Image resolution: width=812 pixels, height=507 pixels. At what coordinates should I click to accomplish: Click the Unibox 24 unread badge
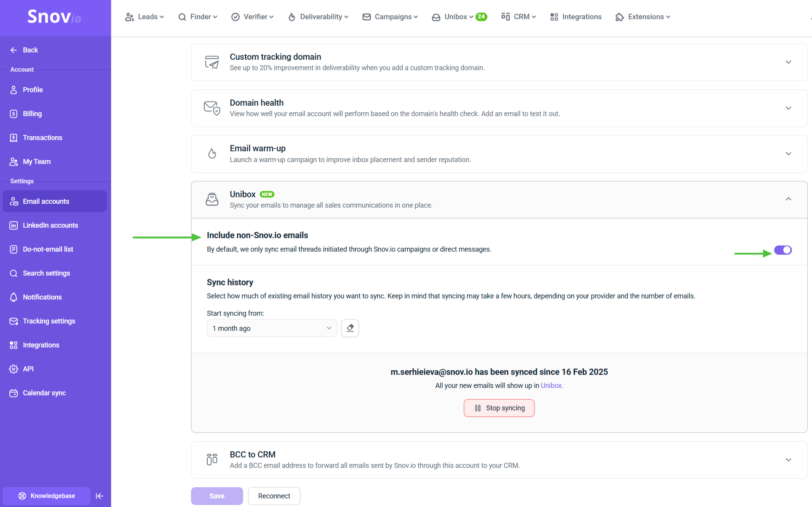(481, 17)
